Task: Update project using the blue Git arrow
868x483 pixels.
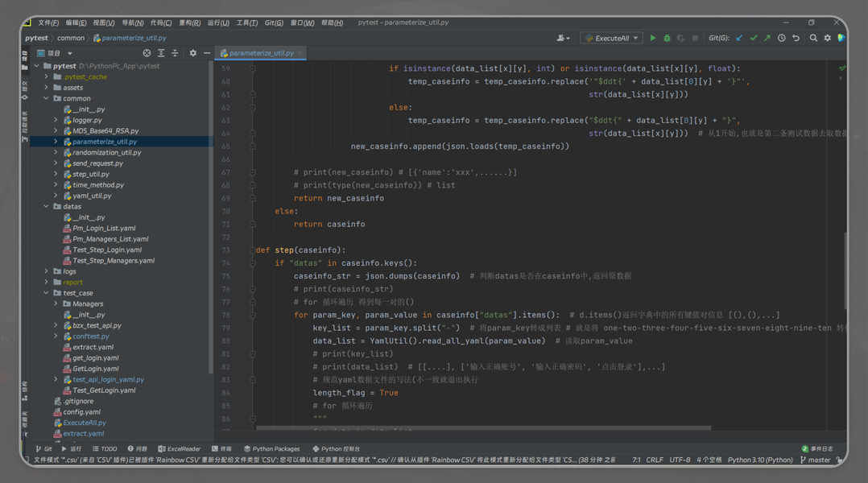Action: click(x=739, y=38)
